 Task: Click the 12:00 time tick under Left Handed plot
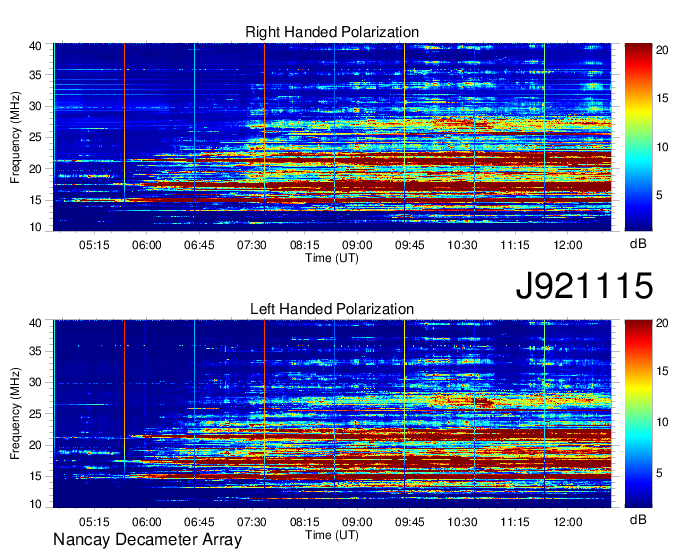click(x=568, y=522)
